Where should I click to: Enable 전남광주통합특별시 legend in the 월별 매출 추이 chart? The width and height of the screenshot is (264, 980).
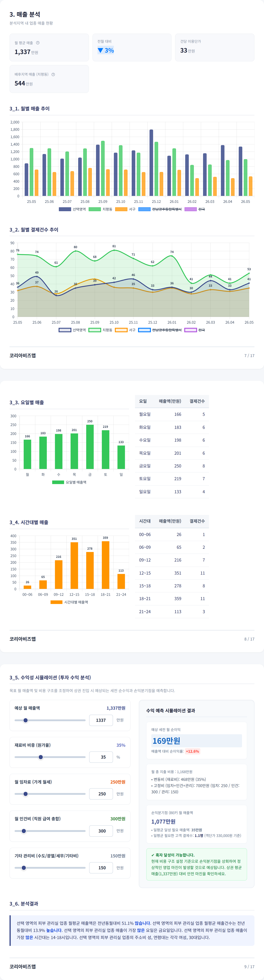click(x=160, y=209)
